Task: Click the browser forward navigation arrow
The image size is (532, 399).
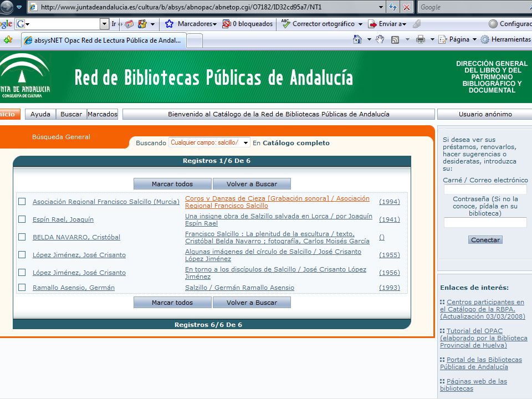Action: [x=6, y=7]
